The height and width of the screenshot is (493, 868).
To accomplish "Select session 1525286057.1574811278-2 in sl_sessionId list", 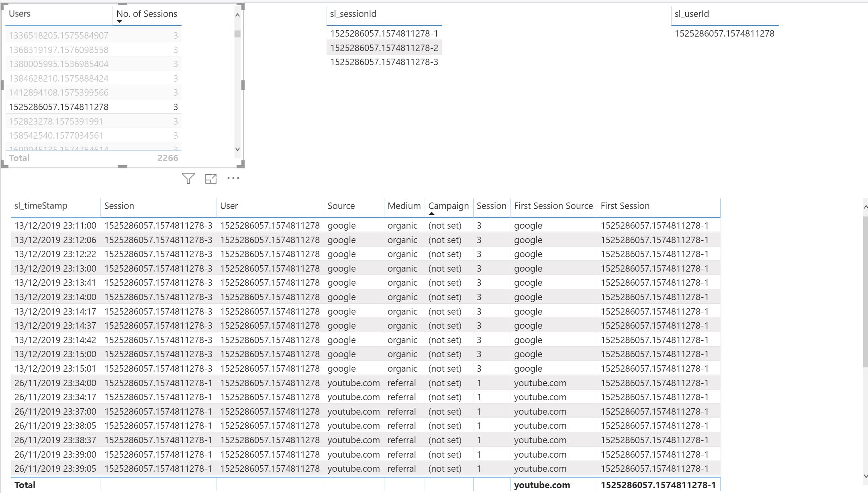I will (x=384, y=48).
